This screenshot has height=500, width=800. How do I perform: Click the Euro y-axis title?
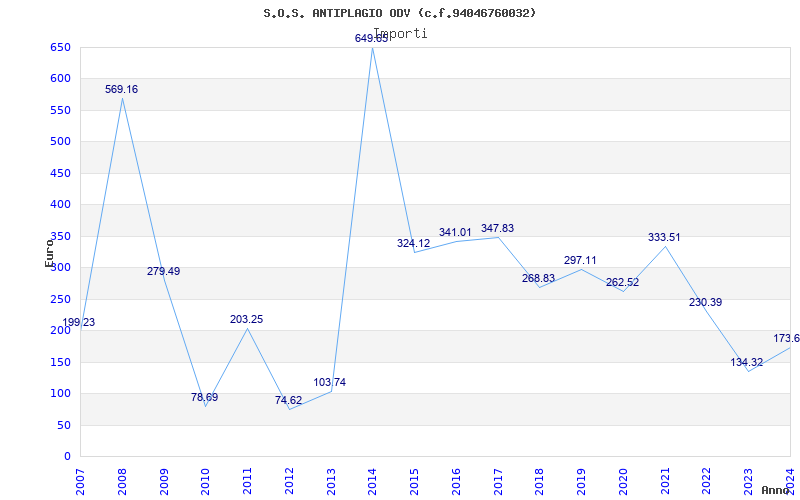[x=49, y=253]
